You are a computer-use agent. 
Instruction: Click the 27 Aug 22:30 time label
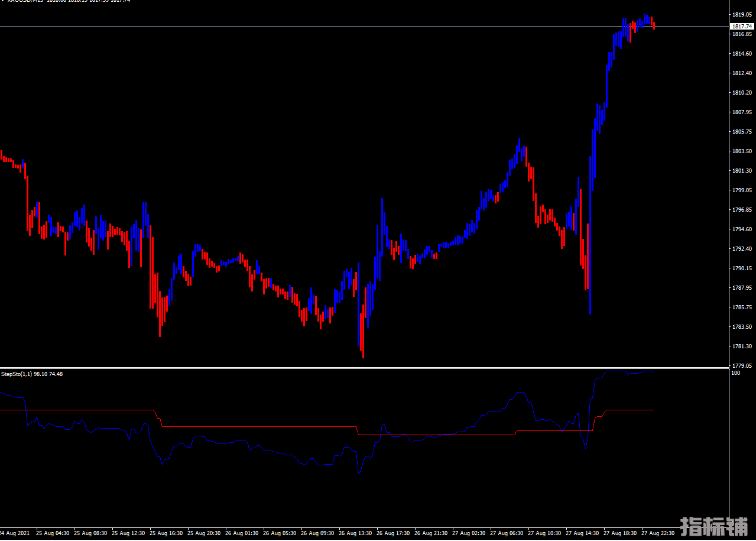click(658, 533)
